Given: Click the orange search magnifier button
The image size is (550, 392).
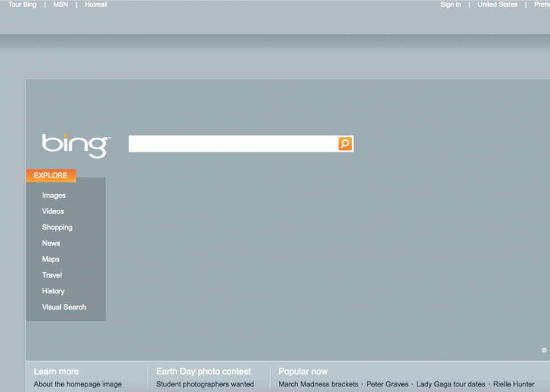Looking at the screenshot, I should pos(345,144).
